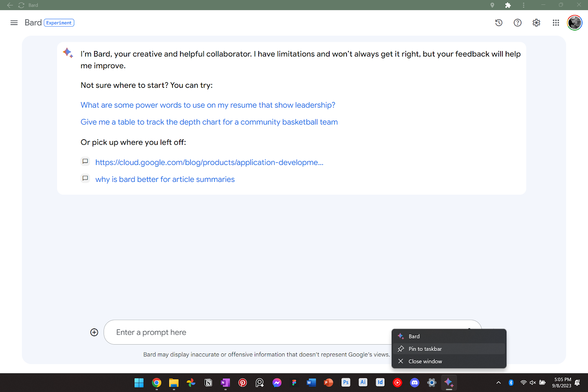The height and width of the screenshot is (392, 588).
Task: Open Bluetooth tray icon
Action: [x=511, y=382]
